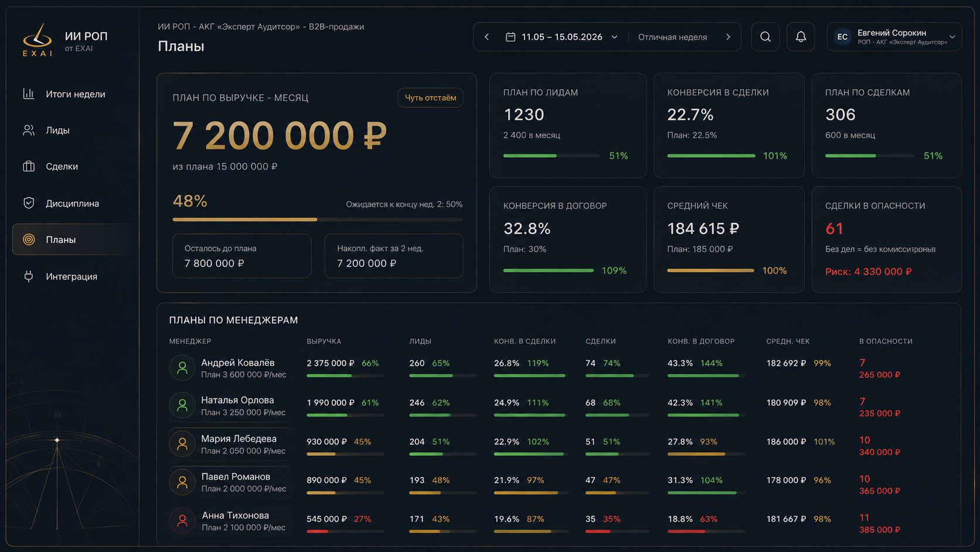Click the 'Чуть отстаём' status badge

430,98
